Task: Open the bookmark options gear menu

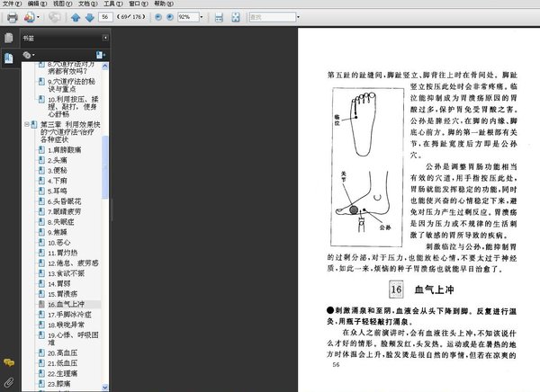Action: tap(28, 55)
